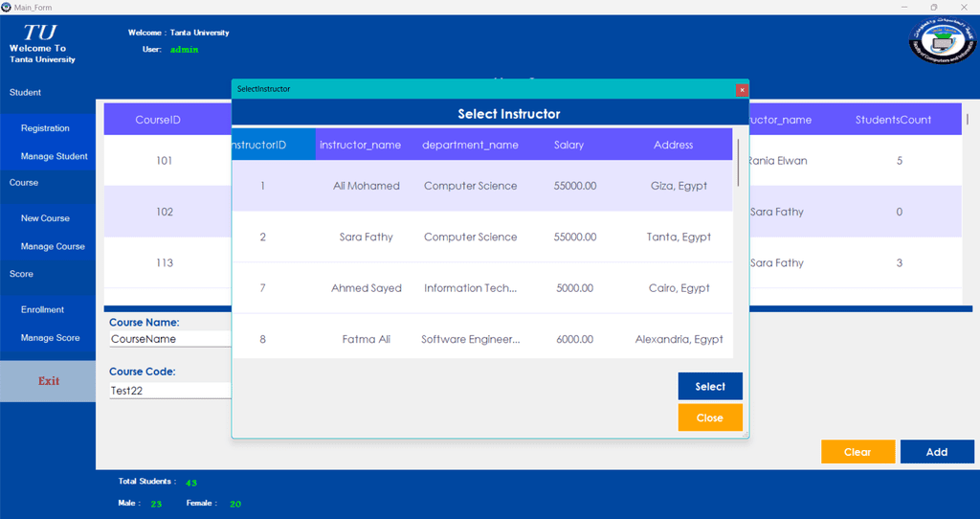Select the Sara Fathy instructor row
The height and width of the screenshot is (519, 980).
tap(366, 237)
